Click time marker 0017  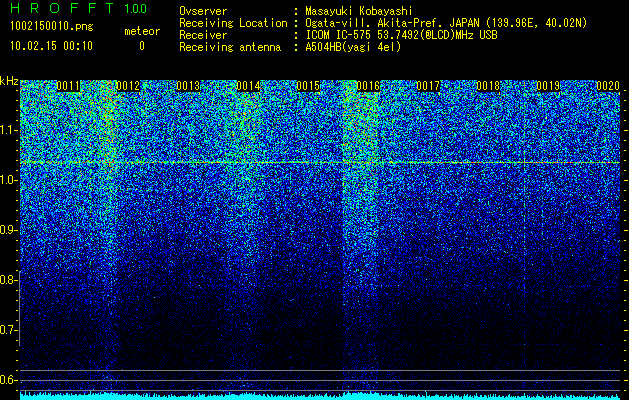tap(428, 86)
